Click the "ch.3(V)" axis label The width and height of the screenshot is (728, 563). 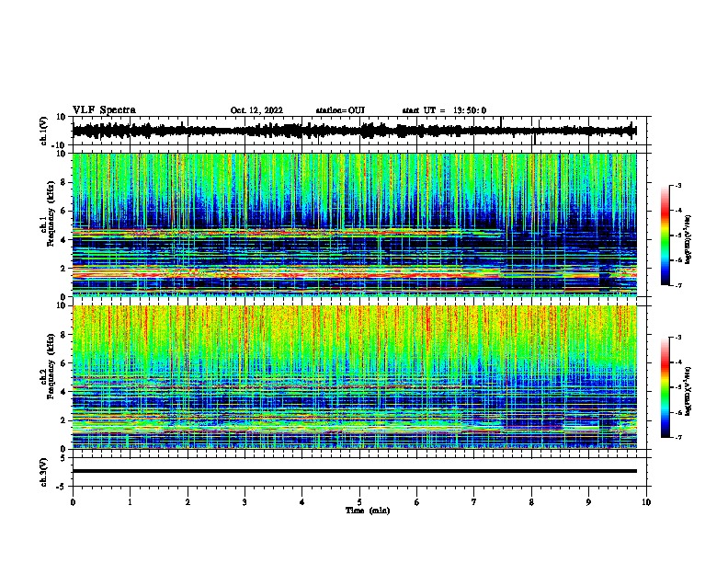tap(44, 473)
